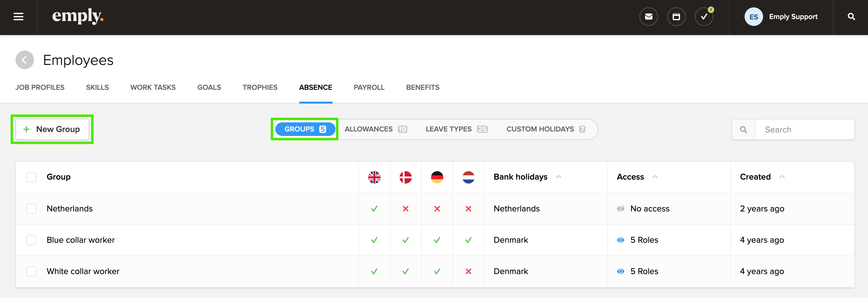Switch to the Payroll tab
This screenshot has height=298, width=868.
coord(369,87)
